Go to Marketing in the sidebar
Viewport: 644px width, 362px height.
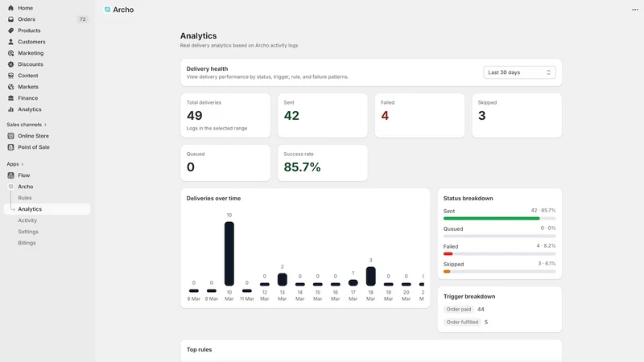[x=31, y=53]
